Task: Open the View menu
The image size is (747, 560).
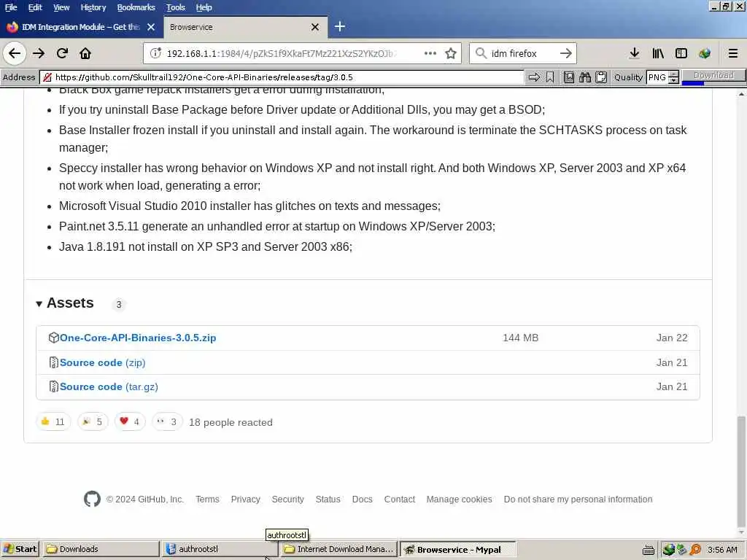Action: [61, 7]
